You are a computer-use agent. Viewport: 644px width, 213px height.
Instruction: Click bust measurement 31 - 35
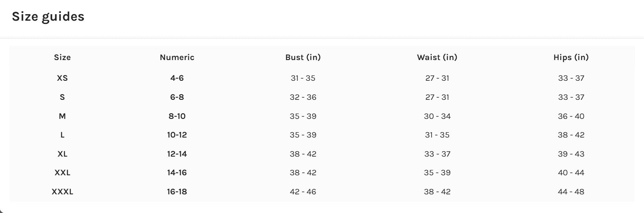point(303,78)
